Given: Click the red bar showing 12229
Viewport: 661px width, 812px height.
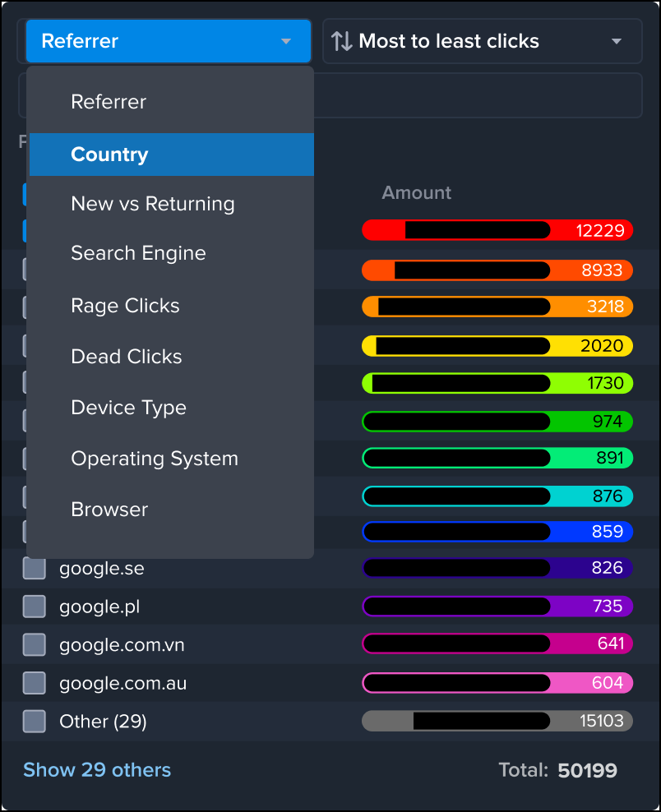Looking at the screenshot, I should 497,230.
